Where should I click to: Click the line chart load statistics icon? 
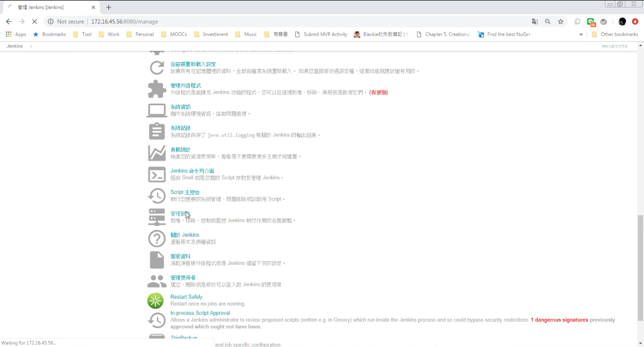pos(156,153)
